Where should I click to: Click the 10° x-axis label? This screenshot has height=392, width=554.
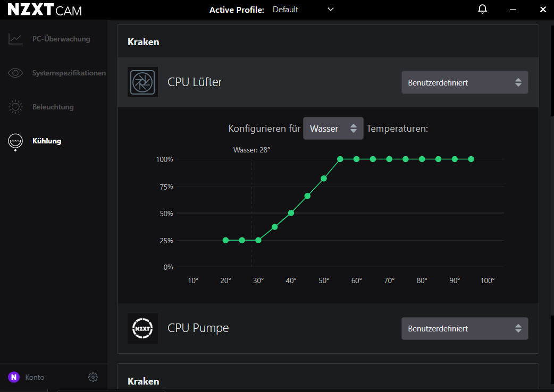click(193, 280)
